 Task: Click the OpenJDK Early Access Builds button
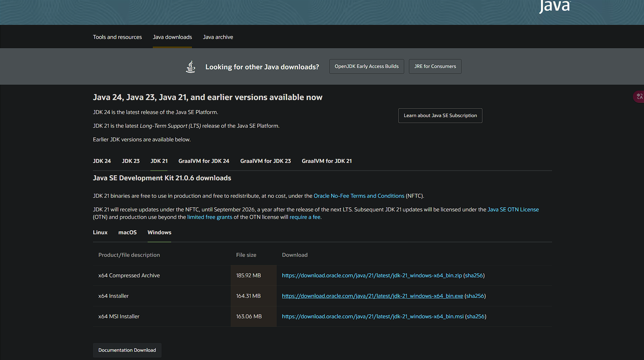367,66
